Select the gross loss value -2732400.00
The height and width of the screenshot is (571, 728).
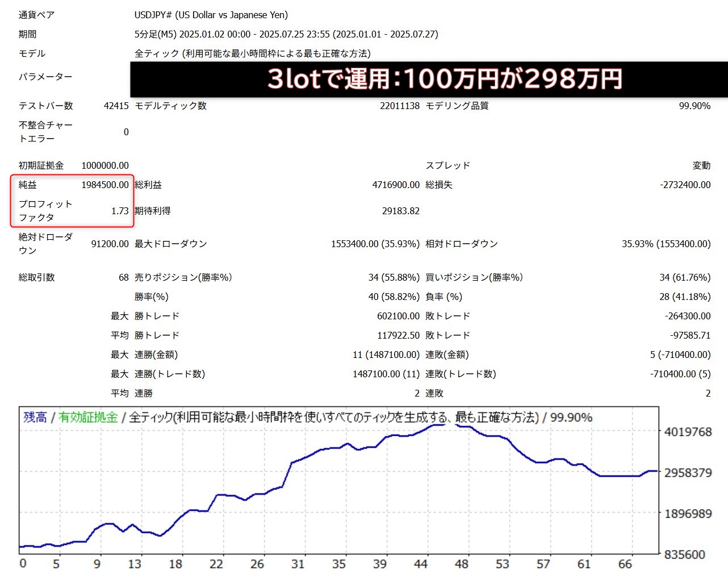click(685, 185)
